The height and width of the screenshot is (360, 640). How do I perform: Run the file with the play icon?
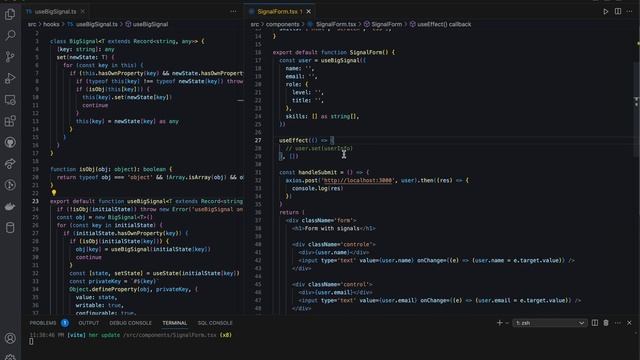coord(606,11)
